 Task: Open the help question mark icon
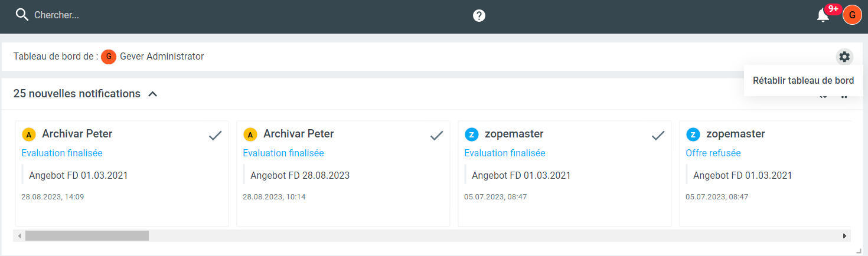coord(479,16)
